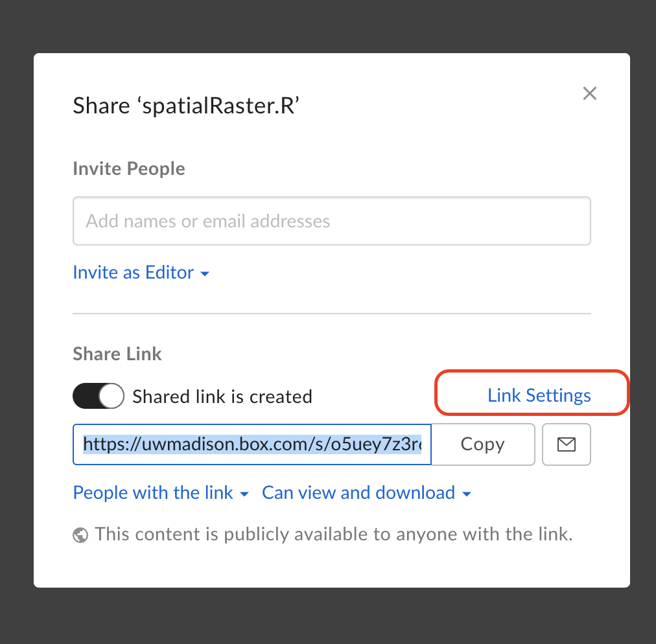Open the Invite as Editor dropdown
The width and height of the screenshot is (656, 644).
click(x=141, y=273)
